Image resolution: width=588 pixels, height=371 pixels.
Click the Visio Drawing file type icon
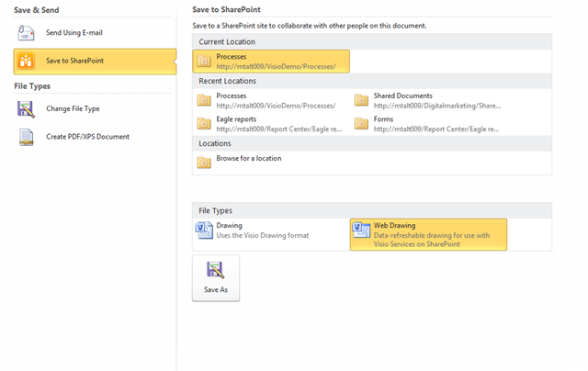(204, 230)
